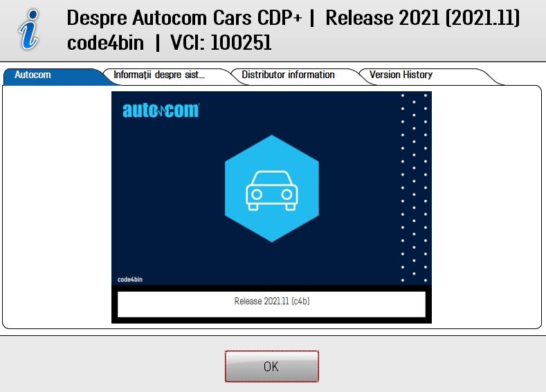The width and height of the screenshot is (546, 392).
Task: Click empty white panel left of splash
Action: pyautogui.click(x=57, y=207)
